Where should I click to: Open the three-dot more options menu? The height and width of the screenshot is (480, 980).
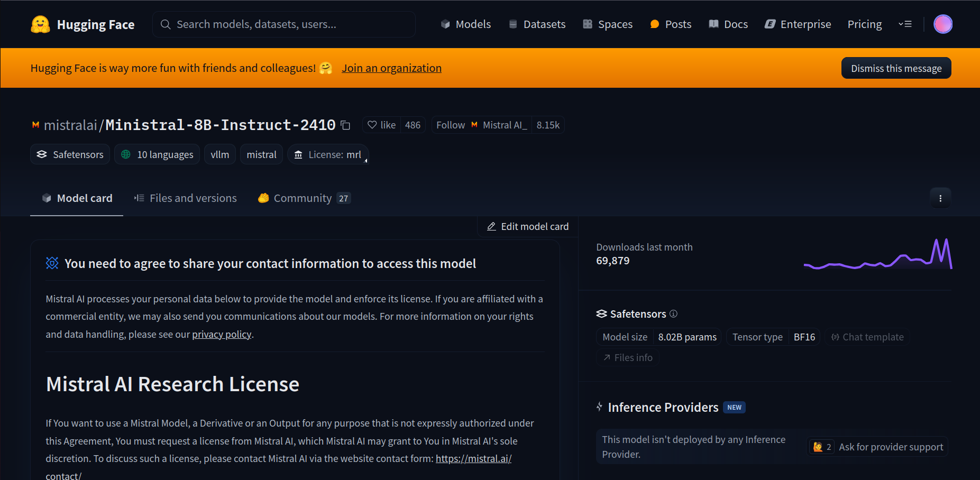[x=940, y=198]
